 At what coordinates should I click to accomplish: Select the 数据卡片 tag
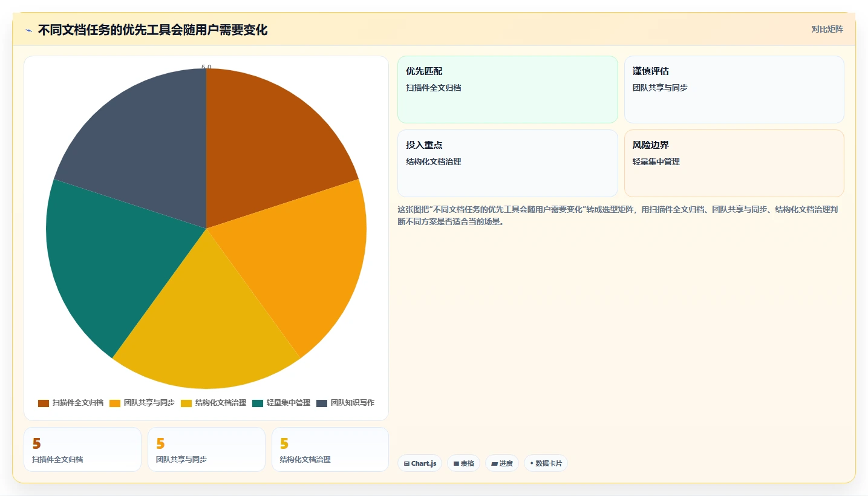coord(546,463)
